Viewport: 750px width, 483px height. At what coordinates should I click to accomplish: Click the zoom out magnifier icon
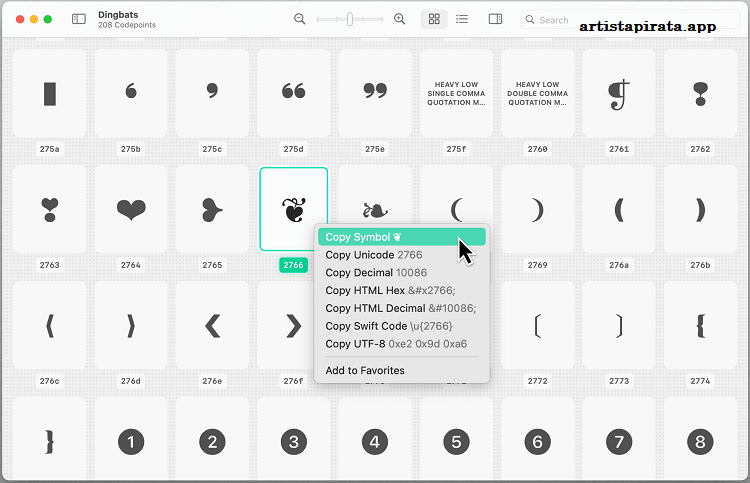[x=299, y=19]
